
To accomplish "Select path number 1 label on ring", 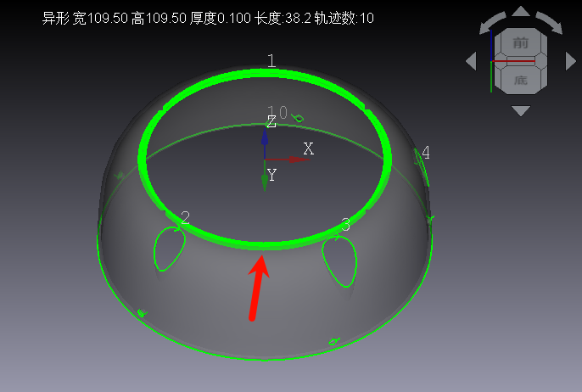I will [x=271, y=61].
